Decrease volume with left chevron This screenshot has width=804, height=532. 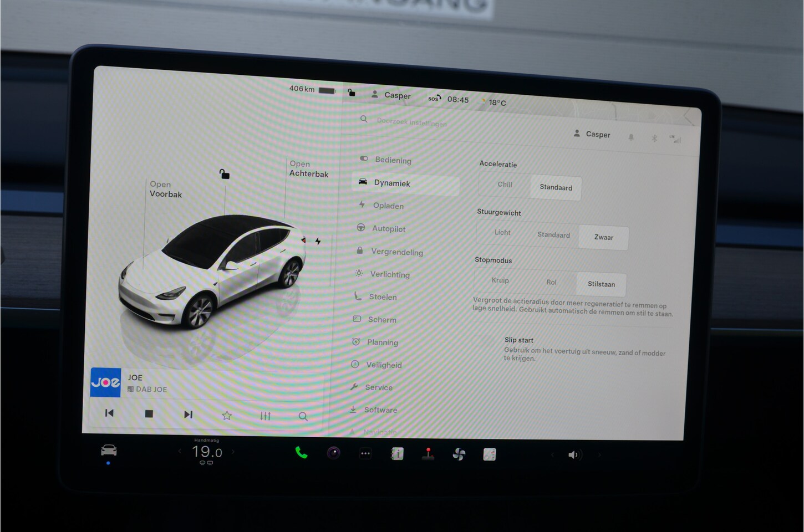tap(552, 454)
